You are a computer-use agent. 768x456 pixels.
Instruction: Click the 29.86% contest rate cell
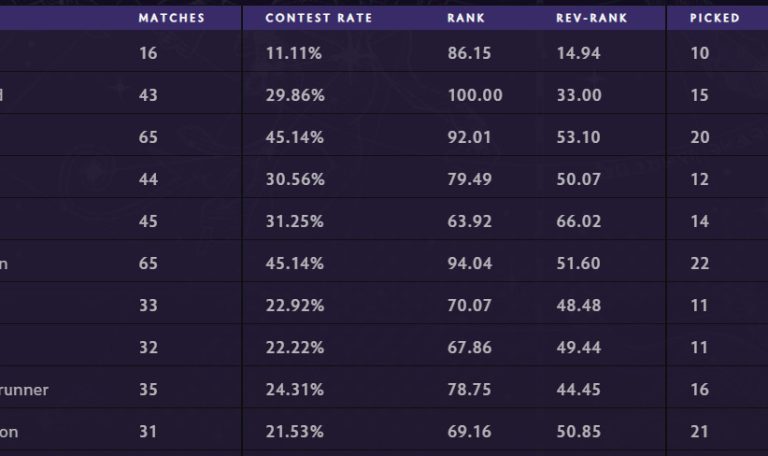coord(294,95)
